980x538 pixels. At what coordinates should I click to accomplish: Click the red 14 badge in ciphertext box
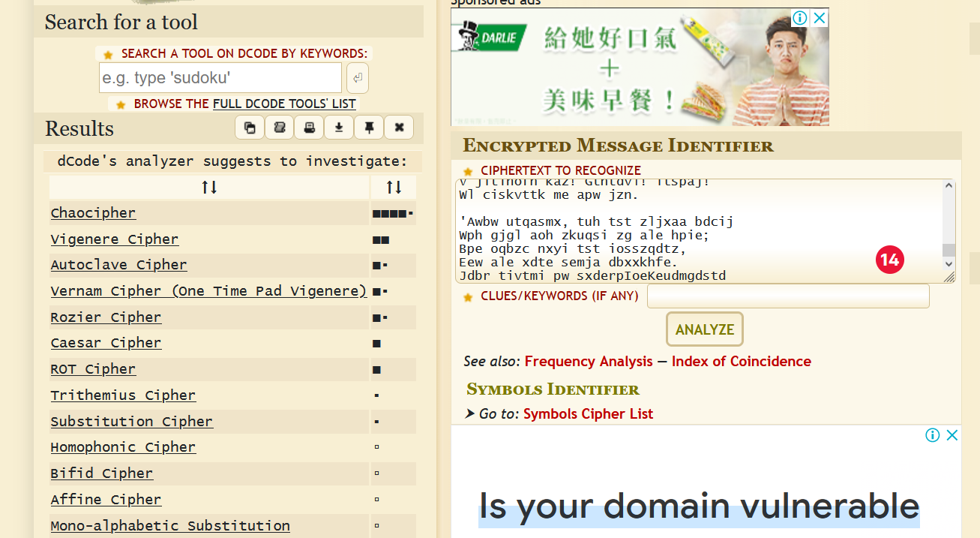(889, 260)
